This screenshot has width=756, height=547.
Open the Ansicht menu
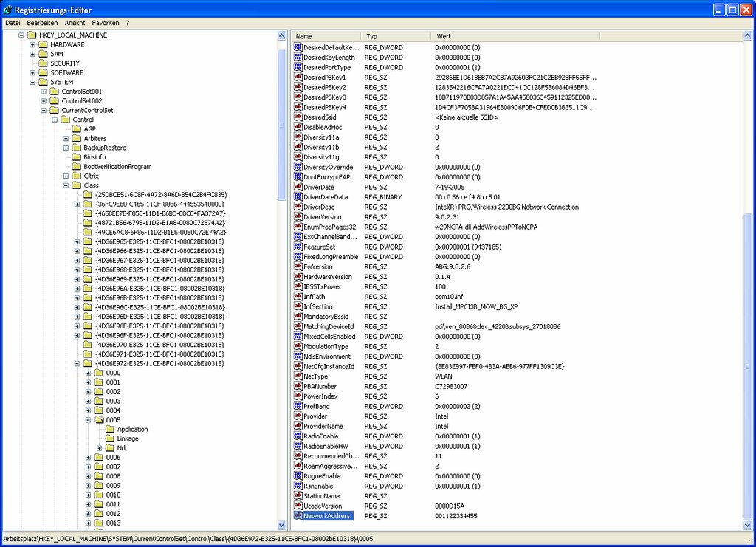click(x=75, y=23)
